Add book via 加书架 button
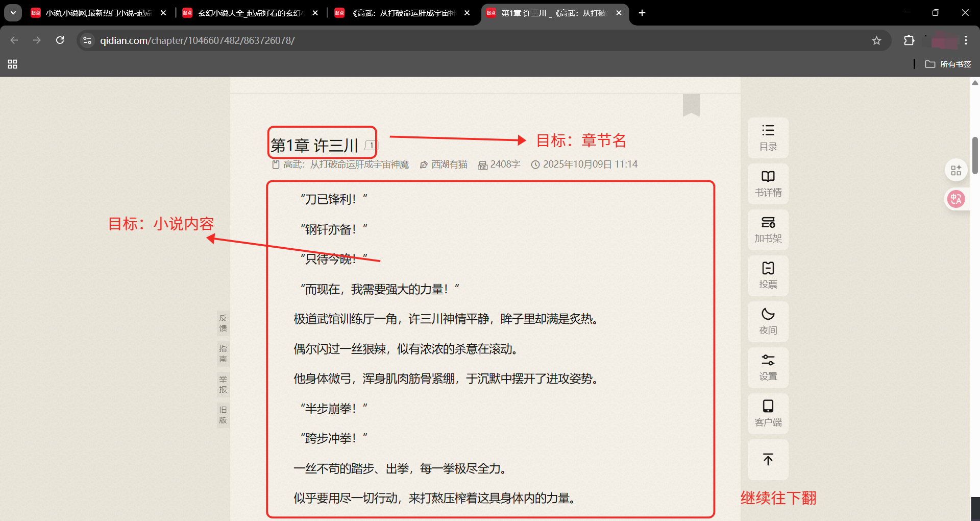This screenshot has height=521, width=980. click(x=768, y=230)
